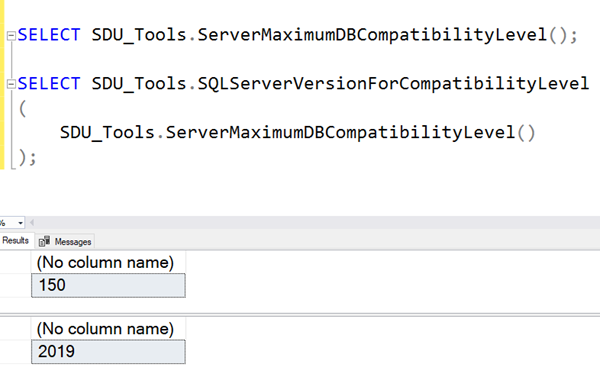Image resolution: width=600 pixels, height=377 pixels.
Task: Switch to the Results tab
Action: (16, 240)
